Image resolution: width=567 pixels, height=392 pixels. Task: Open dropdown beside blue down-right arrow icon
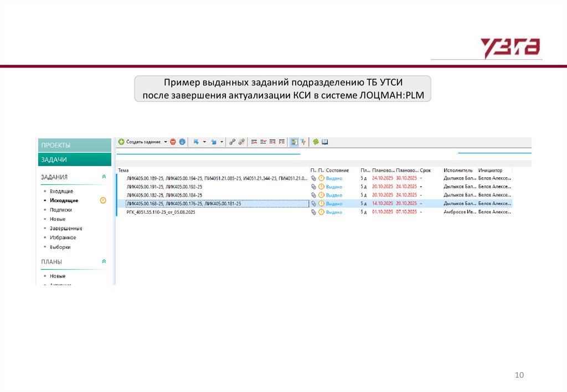point(221,142)
